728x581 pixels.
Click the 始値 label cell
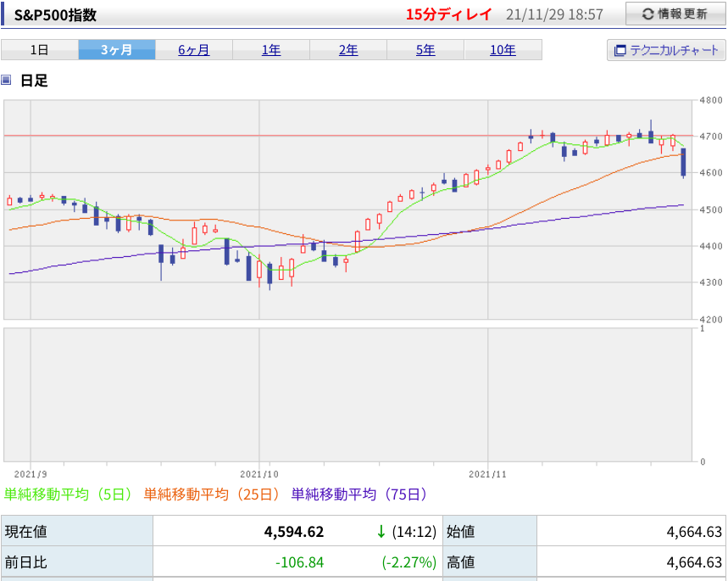[490, 531]
